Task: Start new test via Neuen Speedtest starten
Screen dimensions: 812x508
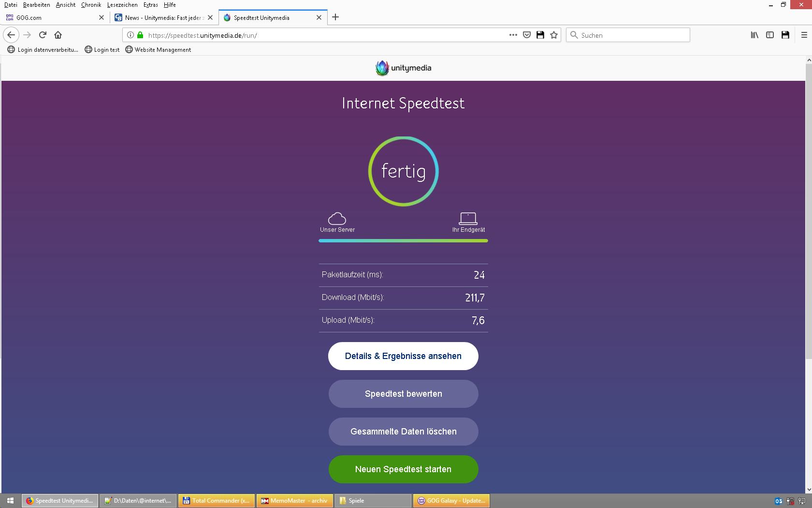Action: click(x=403, y=469)
